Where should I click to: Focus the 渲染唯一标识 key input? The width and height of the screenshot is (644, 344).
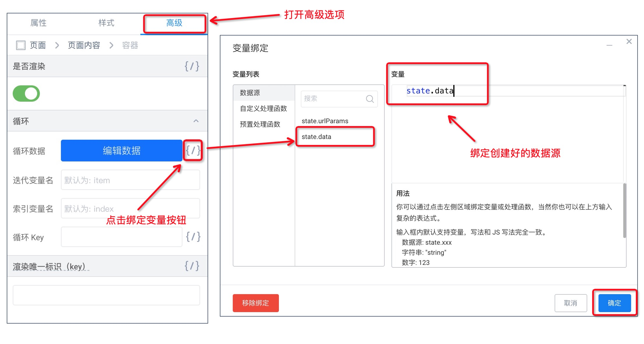point(106,295)
